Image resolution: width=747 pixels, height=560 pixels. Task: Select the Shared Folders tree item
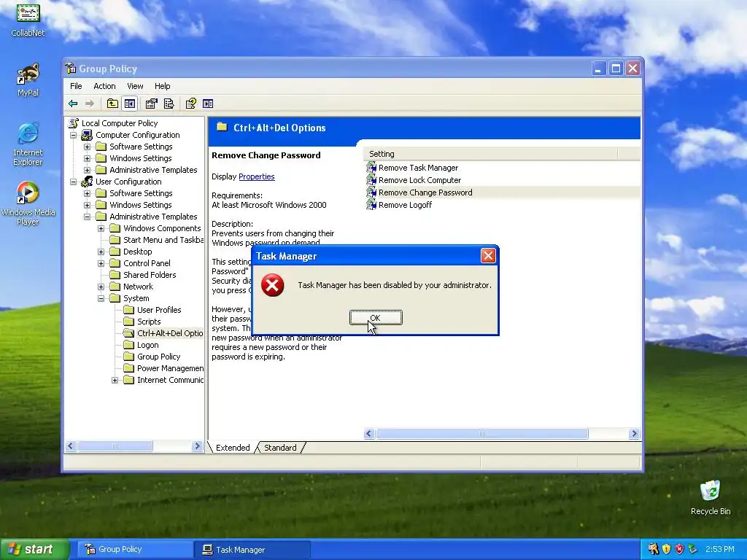[142, 275]
